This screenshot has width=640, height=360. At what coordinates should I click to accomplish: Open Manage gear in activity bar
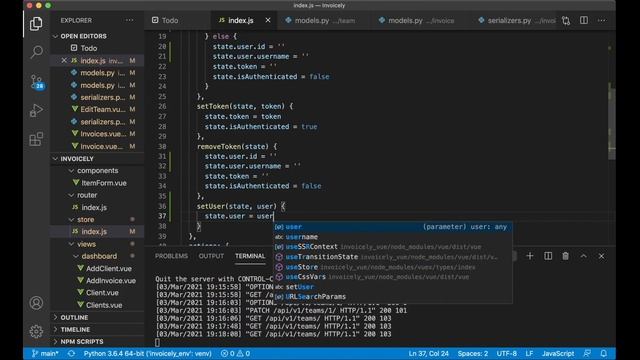36,331
